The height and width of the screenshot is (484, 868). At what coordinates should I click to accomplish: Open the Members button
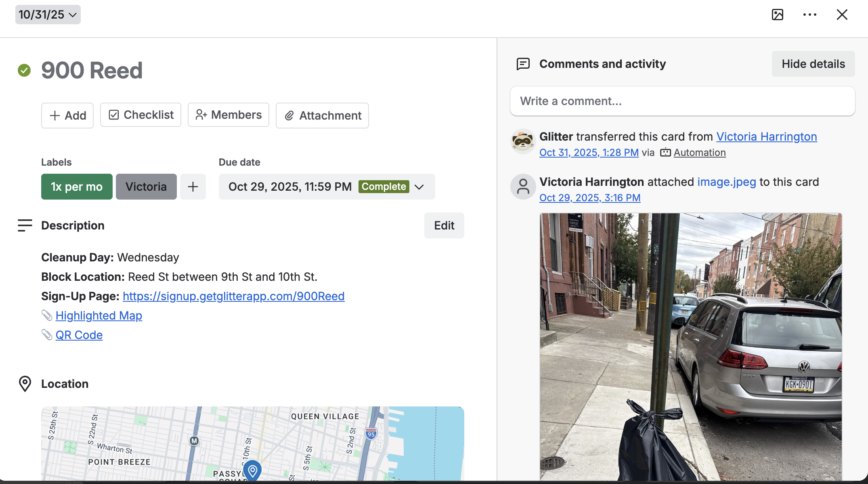pyautogui.click(x=229, y=115)
